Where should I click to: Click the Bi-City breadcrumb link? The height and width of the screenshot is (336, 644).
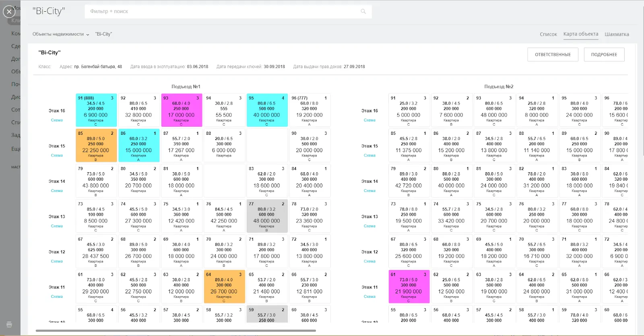103,34
